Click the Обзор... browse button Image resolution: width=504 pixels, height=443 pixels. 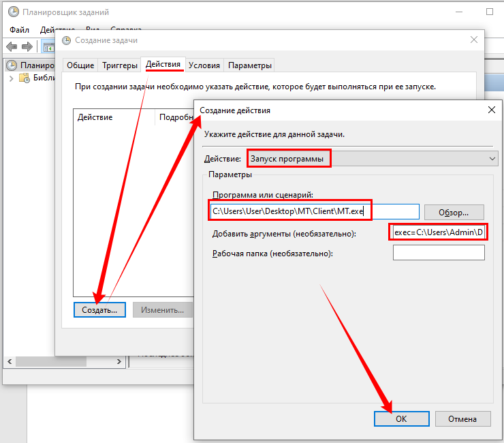(454, 212)
